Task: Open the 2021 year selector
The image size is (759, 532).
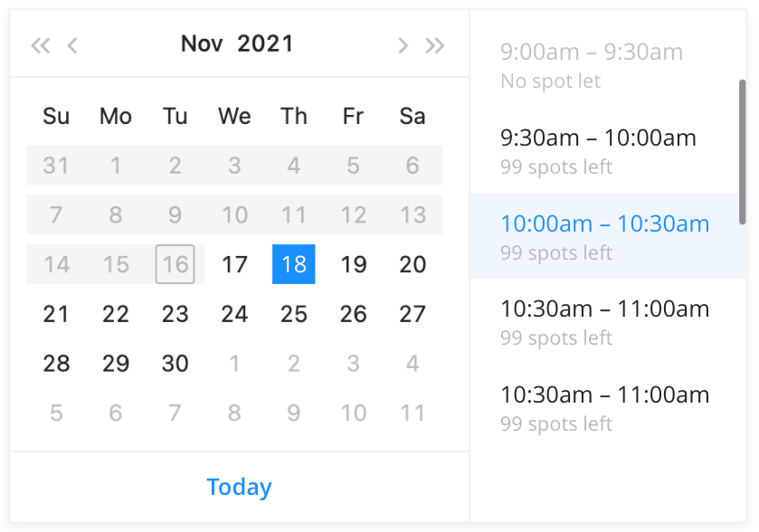Action: click(265, 43)
